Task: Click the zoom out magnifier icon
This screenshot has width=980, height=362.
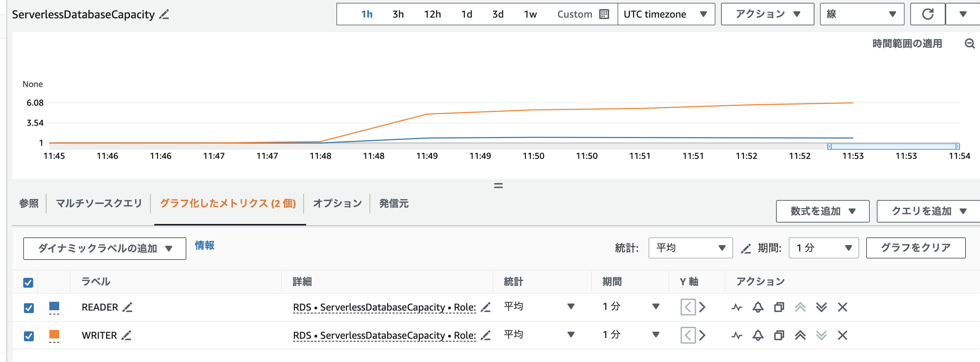Action: (969, 44)
